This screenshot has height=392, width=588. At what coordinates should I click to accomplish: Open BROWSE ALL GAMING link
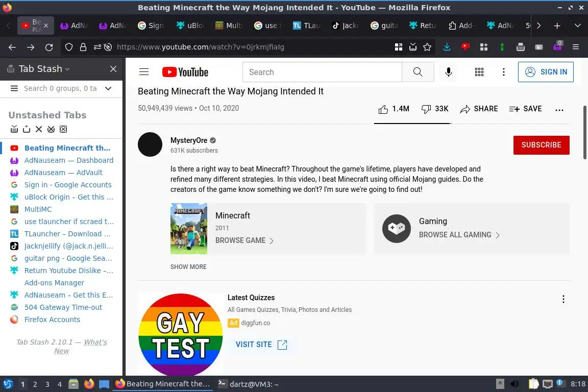pyautogui.click(x=459, y=235)
